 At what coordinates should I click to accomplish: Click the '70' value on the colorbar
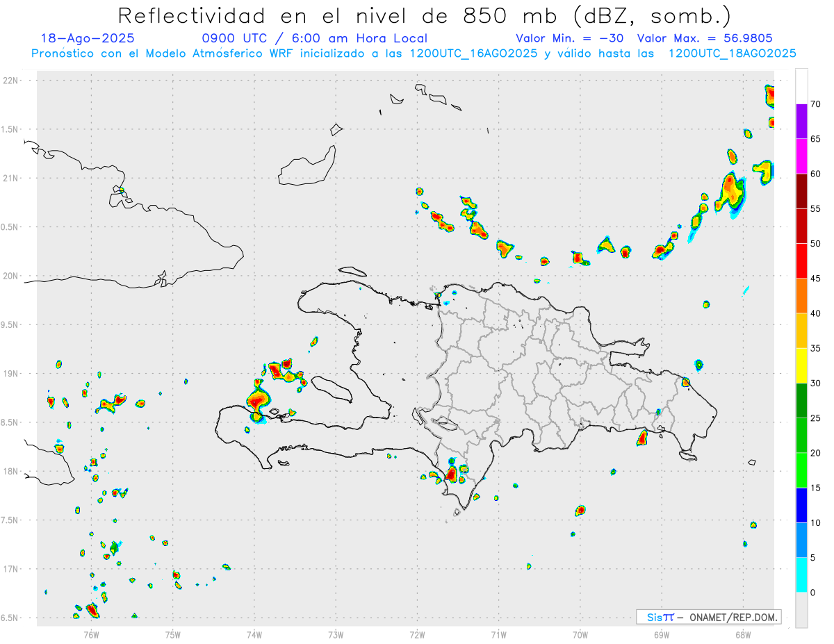(x=816, y=104)
